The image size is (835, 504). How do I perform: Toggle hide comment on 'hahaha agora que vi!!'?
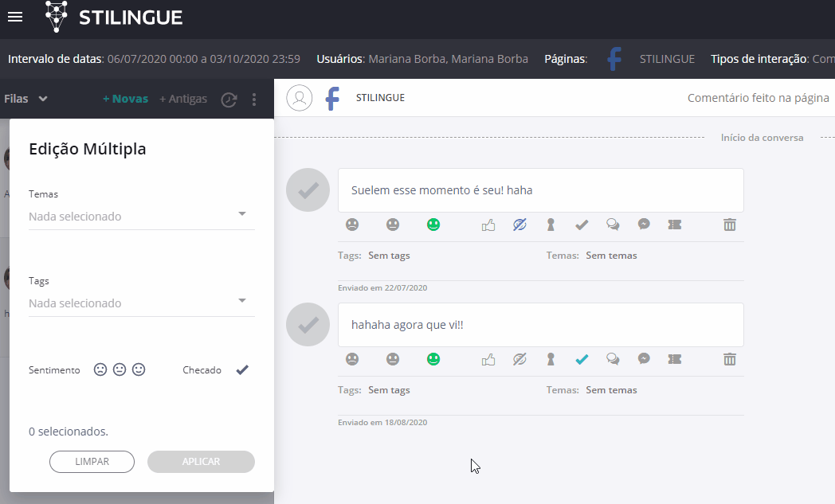coord(519,359)
